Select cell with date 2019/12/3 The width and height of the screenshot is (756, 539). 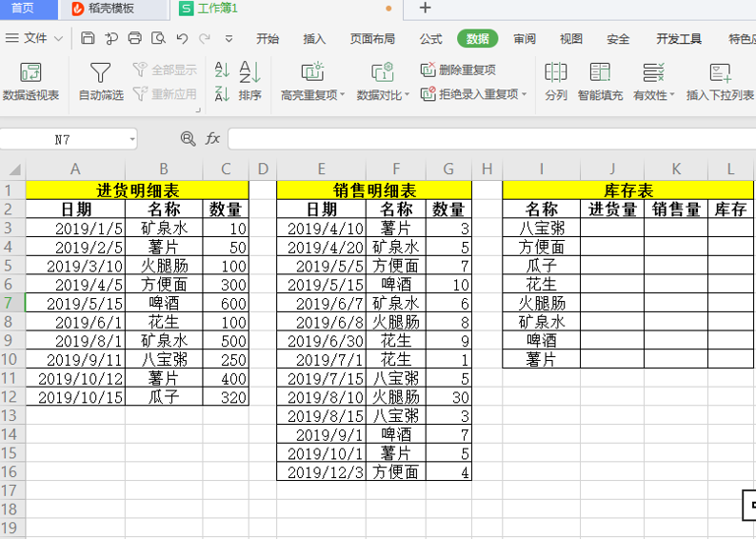[x=322, y=472]
